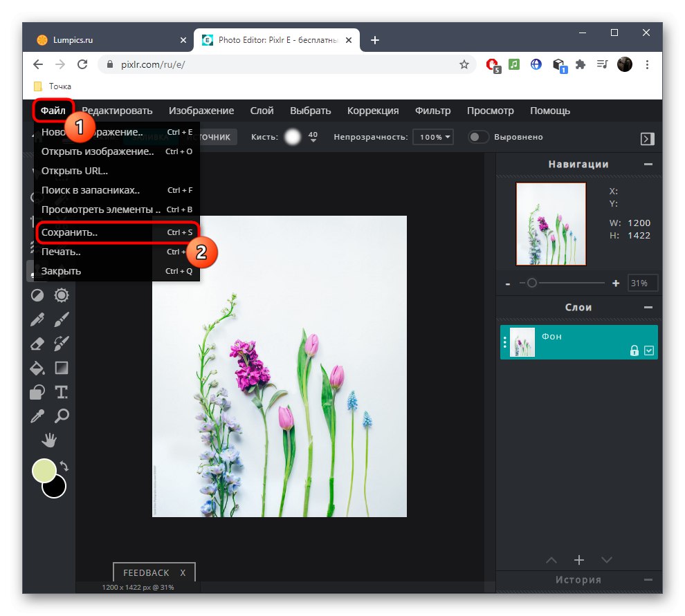Collapse the Навигации panel

pos(648,165)
